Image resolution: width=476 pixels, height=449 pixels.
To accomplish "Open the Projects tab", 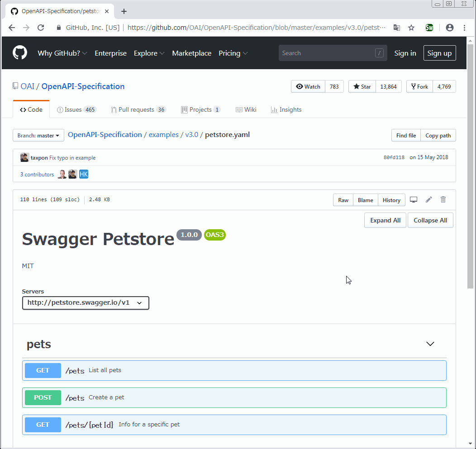I will [x=200, y=109].
